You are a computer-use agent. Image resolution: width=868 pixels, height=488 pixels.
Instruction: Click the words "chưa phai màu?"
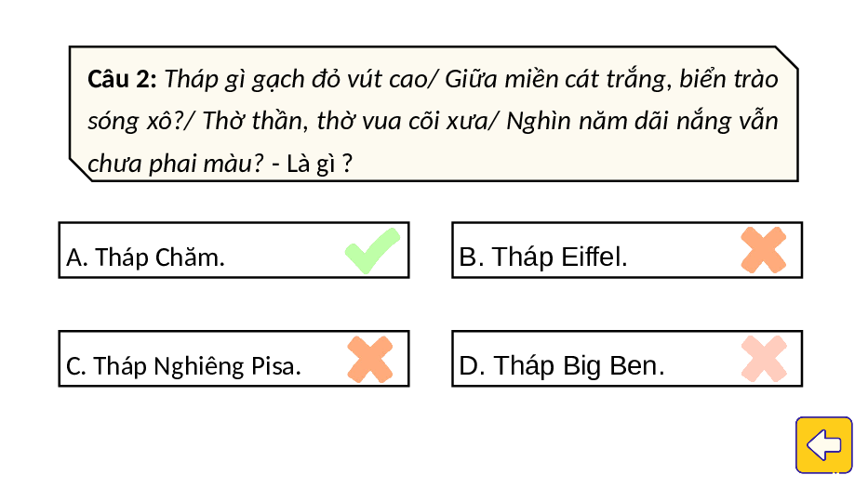coord(176,165)
